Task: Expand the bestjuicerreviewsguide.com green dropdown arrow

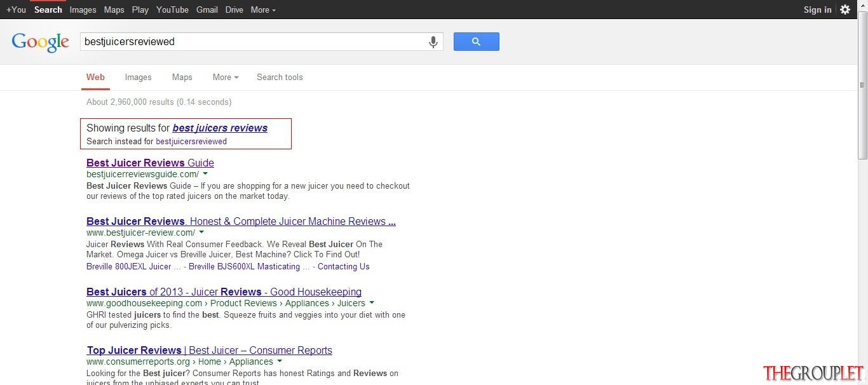Action: (x=205, y=173)
